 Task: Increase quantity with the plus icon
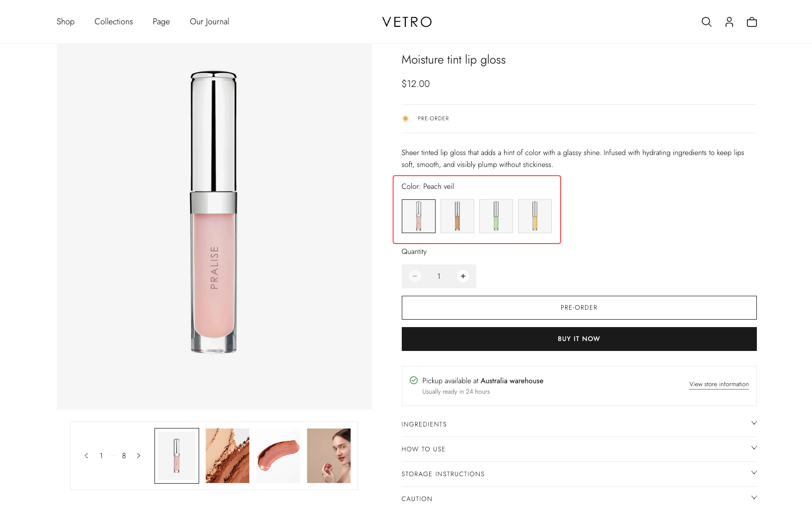[463, 276]
